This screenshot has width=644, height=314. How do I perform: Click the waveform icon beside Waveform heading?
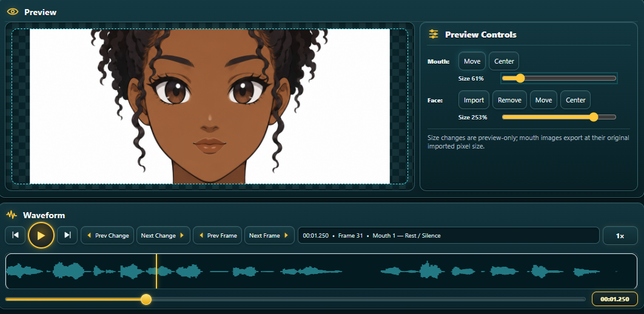(12, 215)
